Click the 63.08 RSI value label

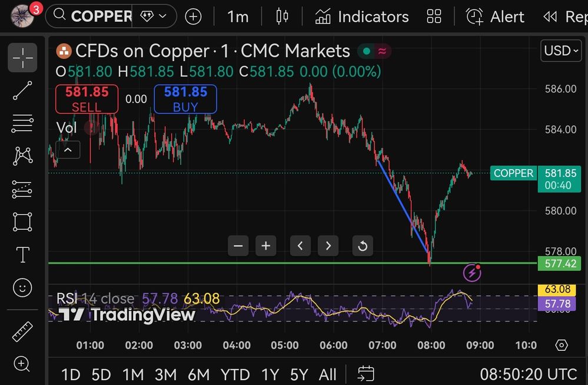557,289
